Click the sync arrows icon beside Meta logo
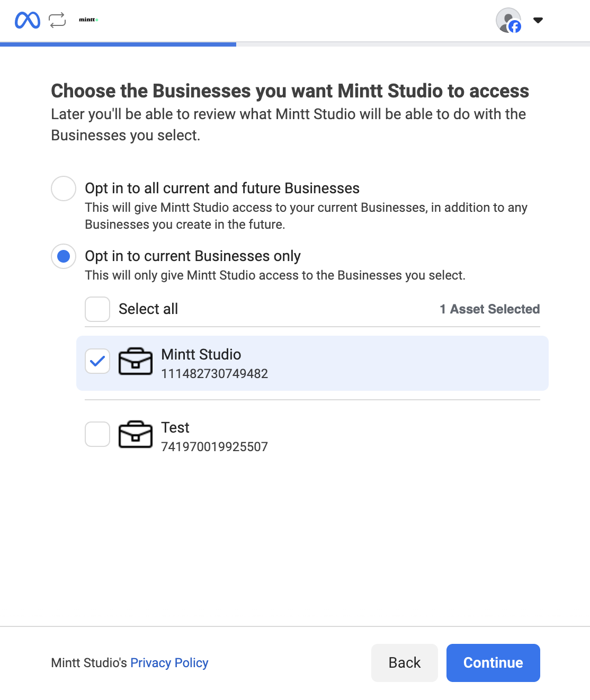This screenshot has width=590, height=700. click(x=56, y=20)
